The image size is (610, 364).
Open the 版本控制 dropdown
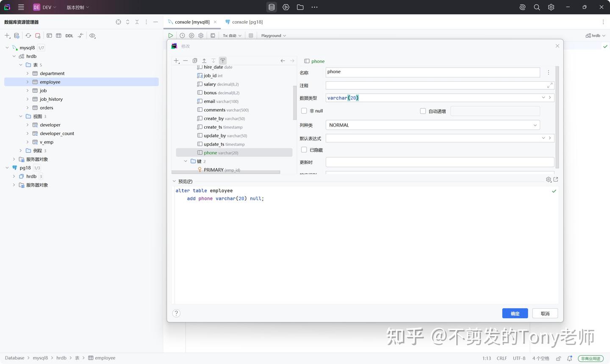click(78, 7)
